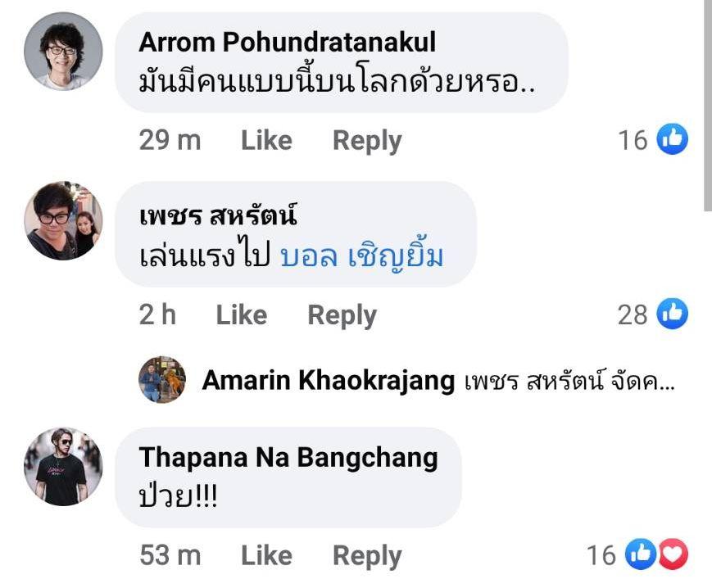Open เพชร สหรัตน์ profile picture

tap(63, 221)
